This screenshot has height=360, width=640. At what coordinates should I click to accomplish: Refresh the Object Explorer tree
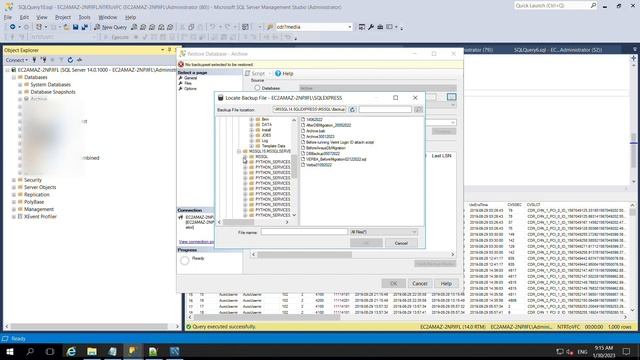click(x=70, y=60)
